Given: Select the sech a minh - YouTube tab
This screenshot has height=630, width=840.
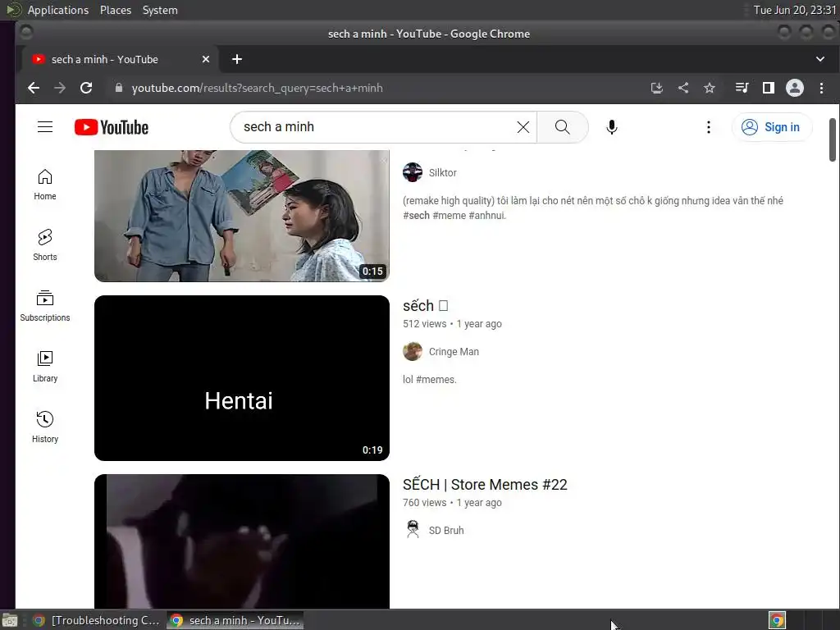Looking at the screenshot, I should pos(121,59).
